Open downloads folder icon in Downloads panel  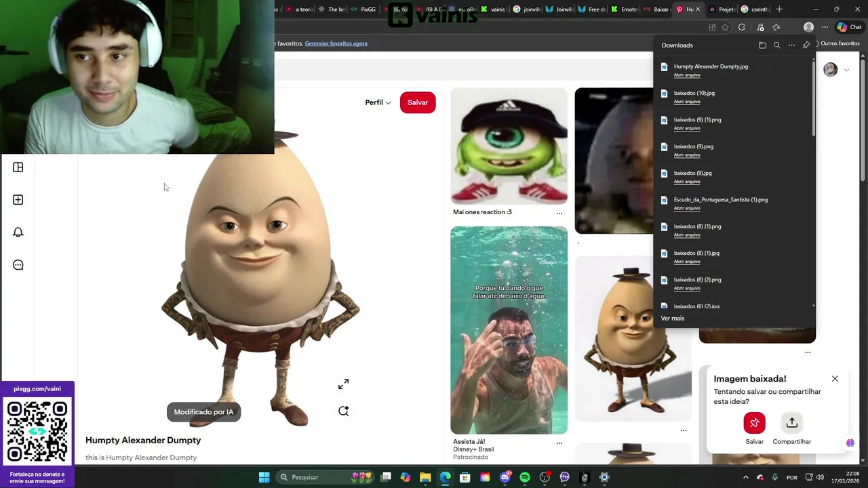[x=762, y=45]
